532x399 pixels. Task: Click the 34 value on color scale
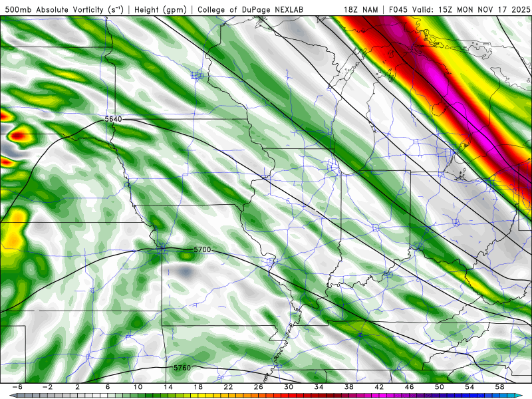[319, 387]
